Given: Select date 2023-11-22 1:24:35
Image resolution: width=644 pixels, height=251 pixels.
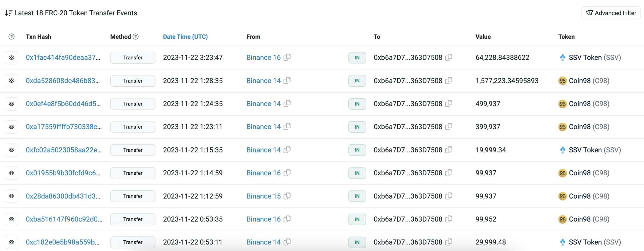Looking at the screenshot, I should click(x=193, y=104).
